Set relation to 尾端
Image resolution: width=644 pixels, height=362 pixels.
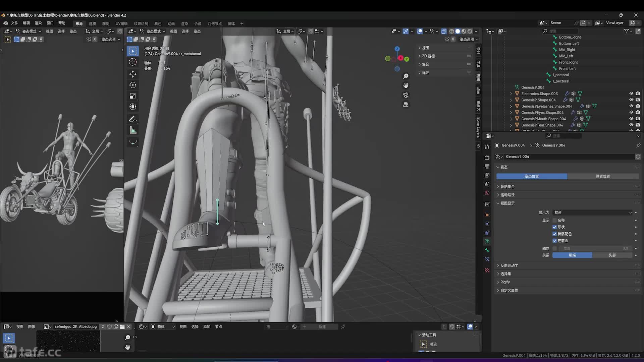point(572,255)
